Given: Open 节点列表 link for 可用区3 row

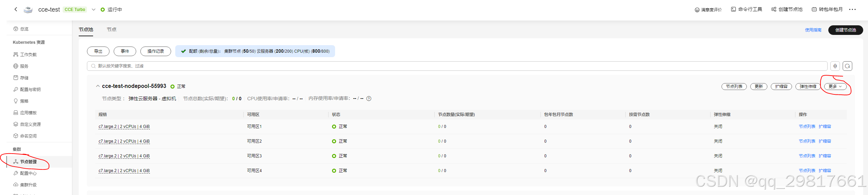Looking at the screenshot, I should point(807,156).
